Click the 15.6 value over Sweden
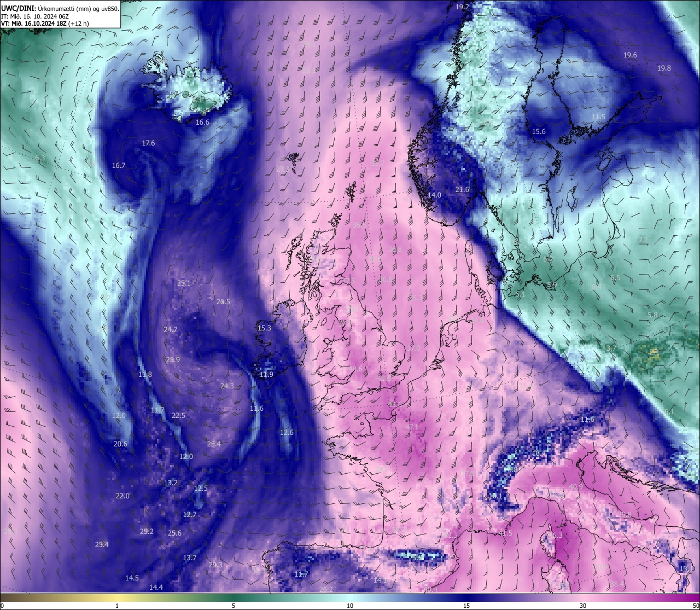700x610 pixels. (539, 132)
